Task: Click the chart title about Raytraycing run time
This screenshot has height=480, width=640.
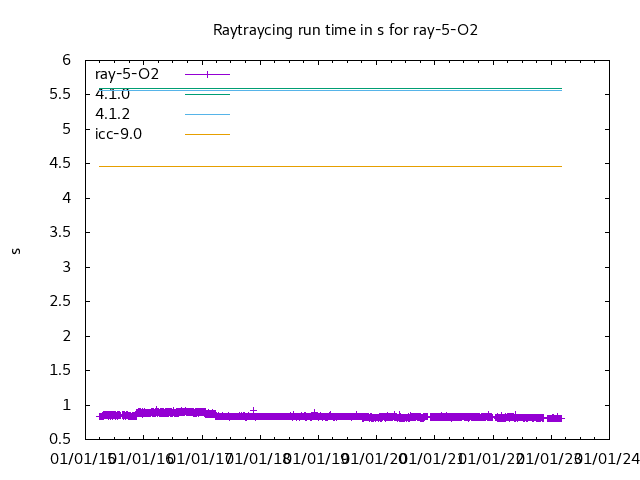Action: 345,30
